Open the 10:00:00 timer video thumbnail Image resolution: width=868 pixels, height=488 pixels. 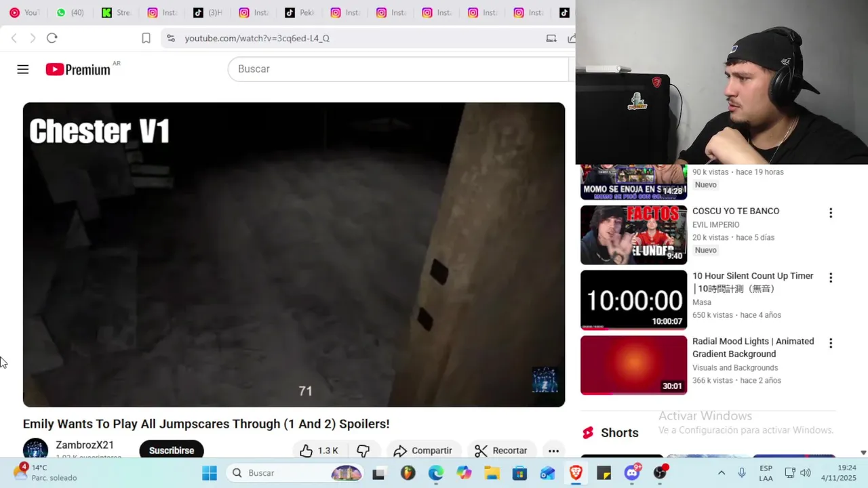click(x=633, y=300)
